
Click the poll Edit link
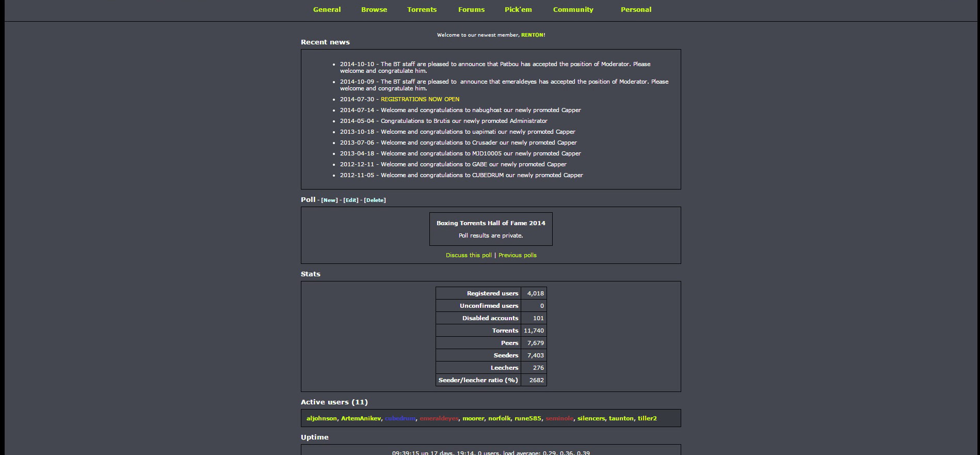pos(351,200)
